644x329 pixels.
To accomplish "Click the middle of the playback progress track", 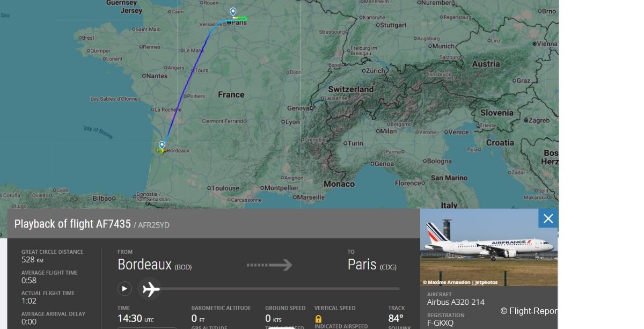I will tap(280, 289).
